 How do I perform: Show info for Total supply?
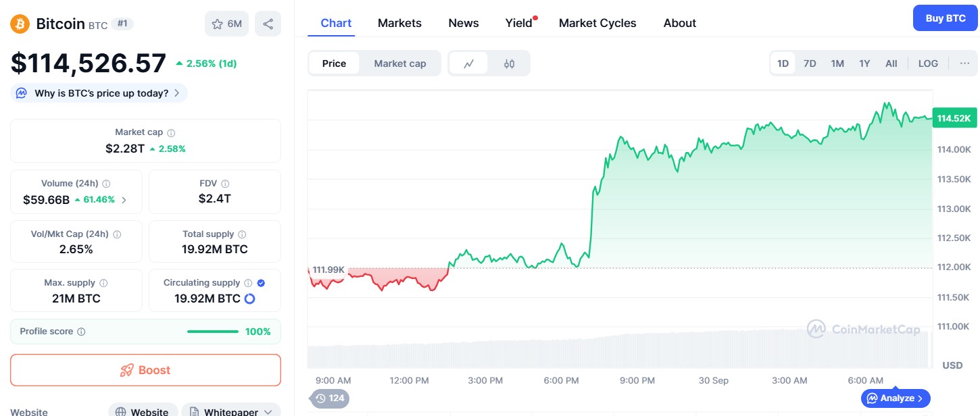(242, 234)
